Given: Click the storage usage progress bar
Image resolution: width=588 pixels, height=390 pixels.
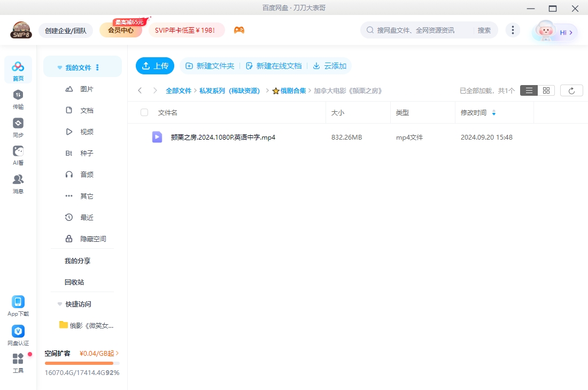Looking at the screenshot, I should click(82, 362).
